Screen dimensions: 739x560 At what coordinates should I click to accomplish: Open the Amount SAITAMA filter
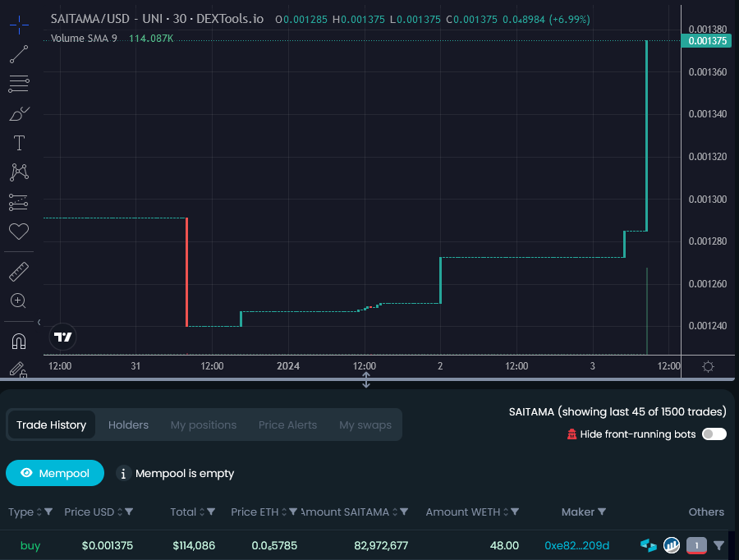coord(404,512)
